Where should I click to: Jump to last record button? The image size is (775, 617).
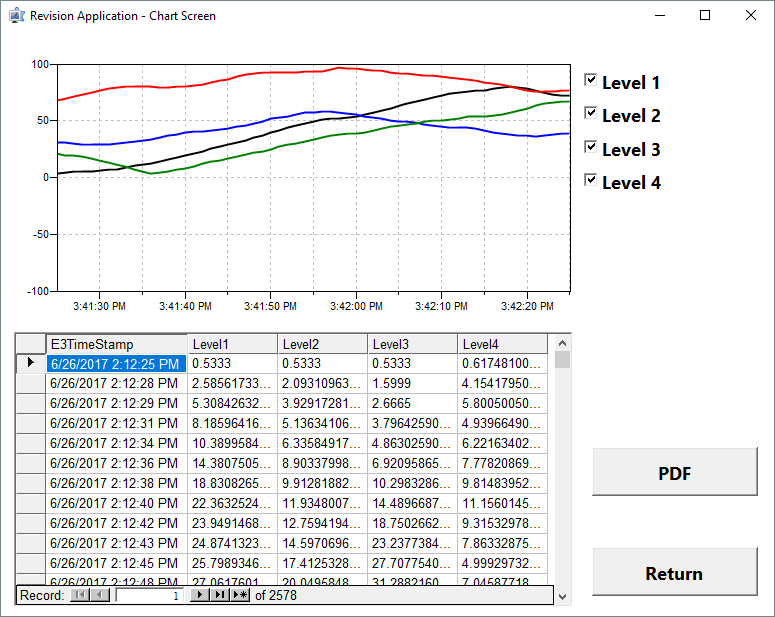(219, 596)
